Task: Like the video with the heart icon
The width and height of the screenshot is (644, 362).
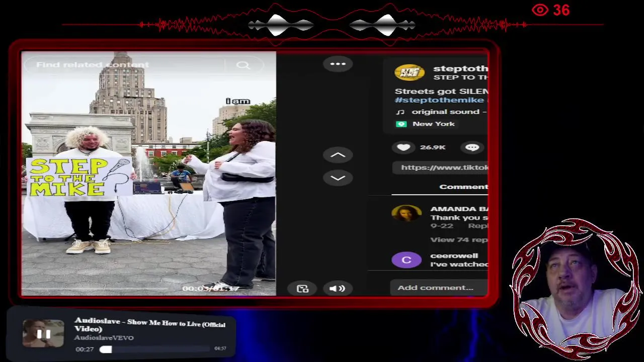Action: (404, 147)
